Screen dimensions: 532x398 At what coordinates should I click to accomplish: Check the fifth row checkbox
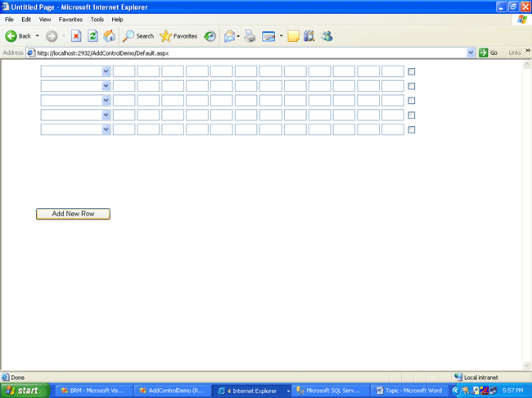pyautogui.click(x=411, y=129)
